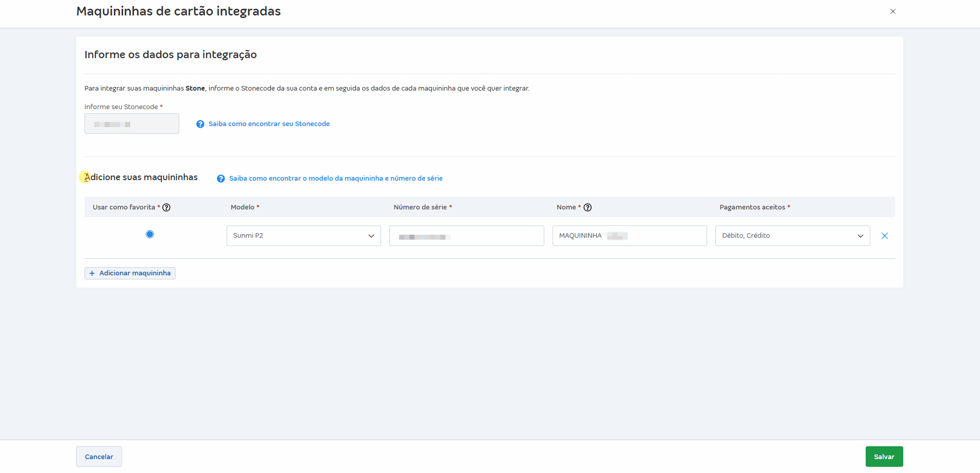
Task: Click help icon next to 'Usar como favorita'
Action: (166, 207)
